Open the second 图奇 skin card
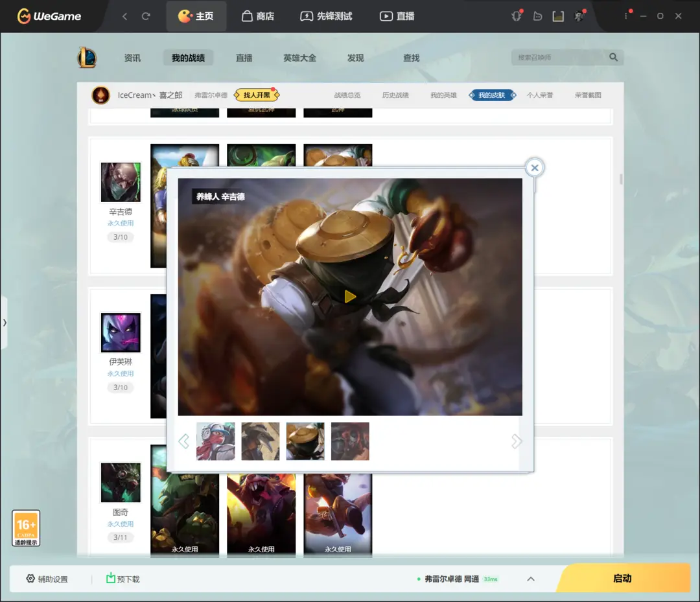Image resolution: width=700 pixels, height=602 pixels. (261, 515)
